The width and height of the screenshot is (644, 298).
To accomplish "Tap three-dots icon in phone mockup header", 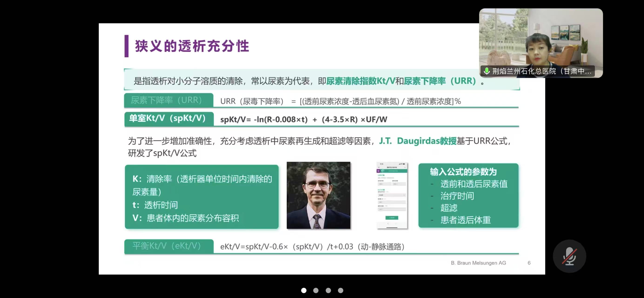I will pyautogui.click(x=405, y=167).
